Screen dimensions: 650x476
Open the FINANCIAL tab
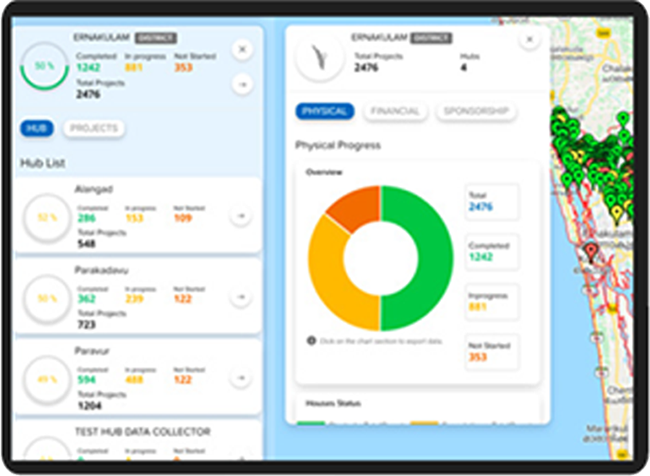point(395,111)
